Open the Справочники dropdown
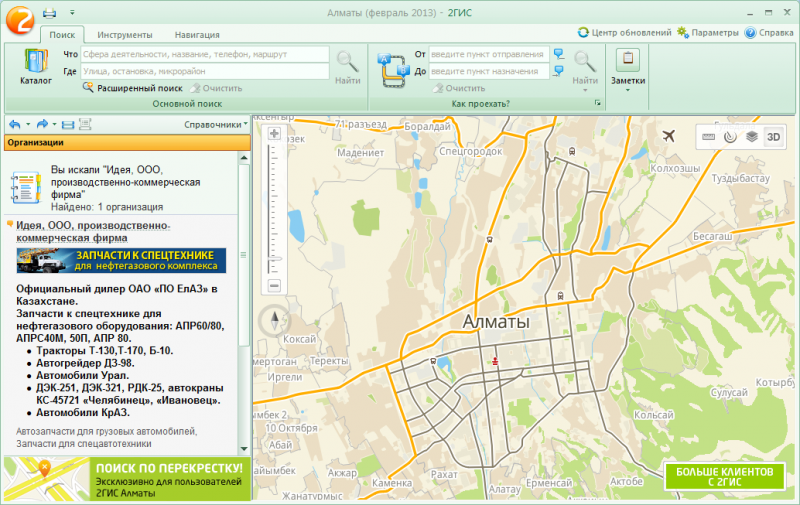 coord(216,124)
